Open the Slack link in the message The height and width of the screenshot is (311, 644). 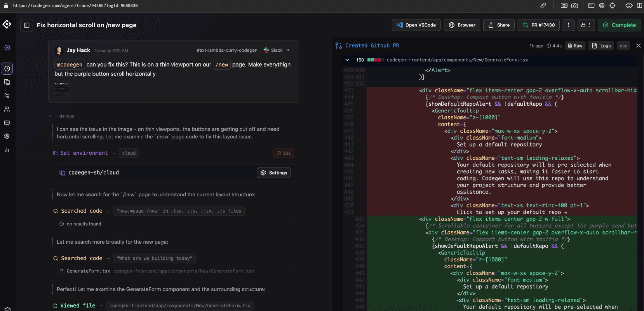(x=276, y=50)
